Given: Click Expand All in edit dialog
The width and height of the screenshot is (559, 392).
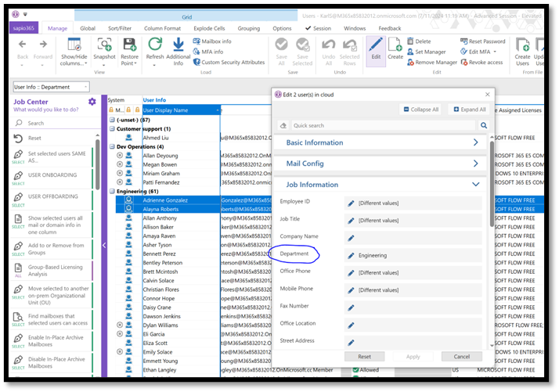Looking at the screenshot, I should pos(470,110).
